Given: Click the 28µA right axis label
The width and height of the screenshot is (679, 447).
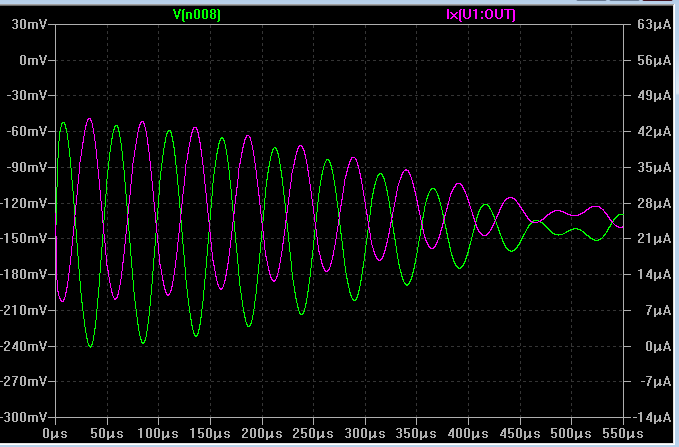Looking at the screenshot, I should pos(654,203).
